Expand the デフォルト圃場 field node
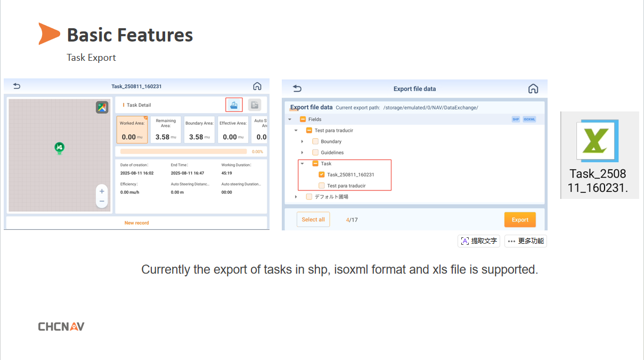Image resolution: width=644 pixels, height=360 pixels. 296,197
